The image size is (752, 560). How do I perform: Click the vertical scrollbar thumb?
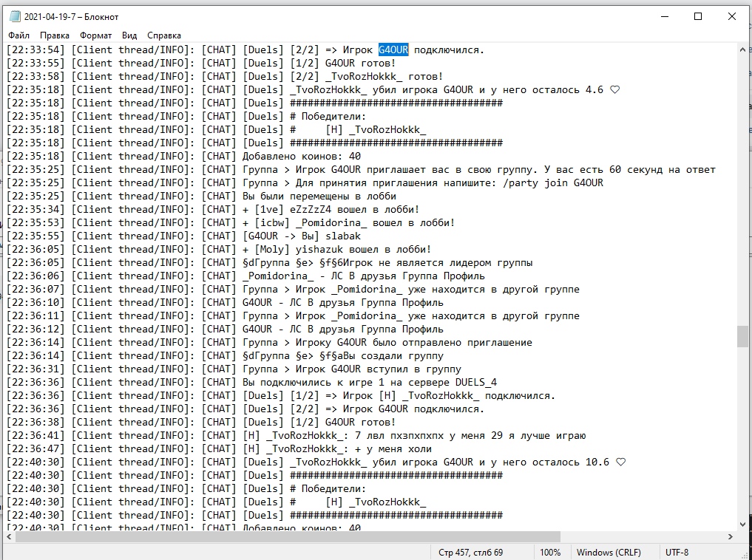click(x=743, y=336)
